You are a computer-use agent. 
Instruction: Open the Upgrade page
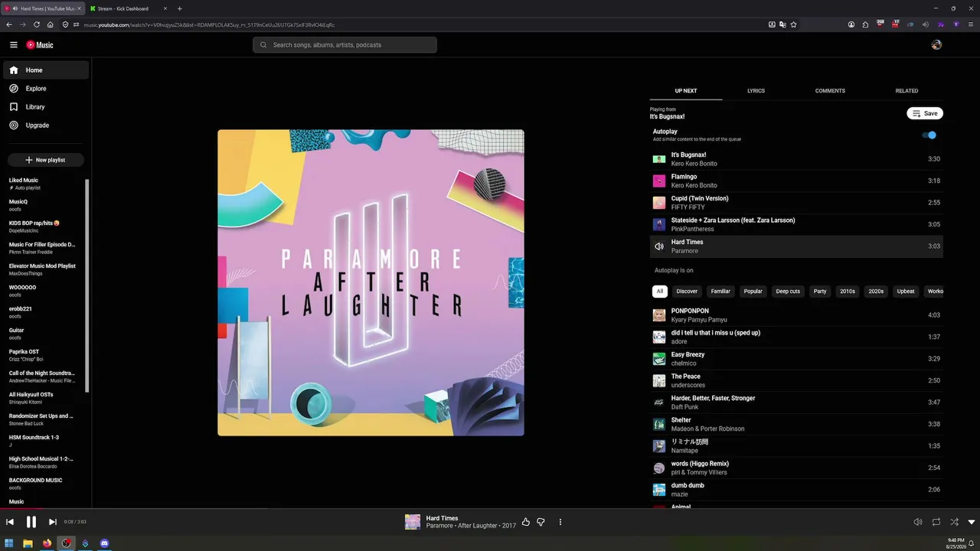click(x=46, y=126)
